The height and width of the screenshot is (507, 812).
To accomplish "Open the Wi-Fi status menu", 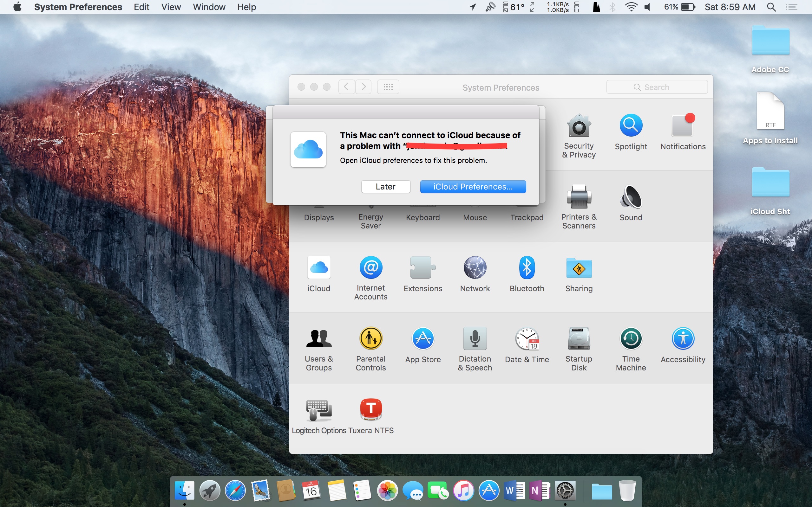I will tap(631, 7).
